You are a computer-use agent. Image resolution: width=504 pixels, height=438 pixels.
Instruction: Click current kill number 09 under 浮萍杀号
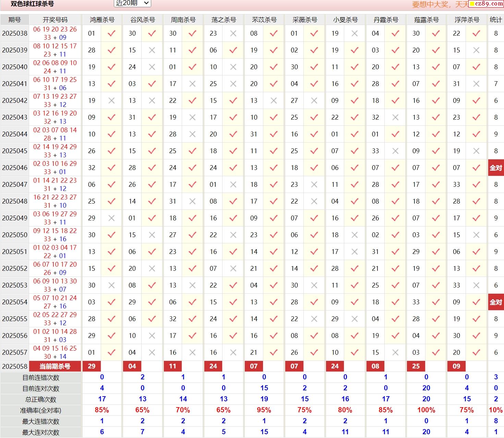tap(456, 366)
